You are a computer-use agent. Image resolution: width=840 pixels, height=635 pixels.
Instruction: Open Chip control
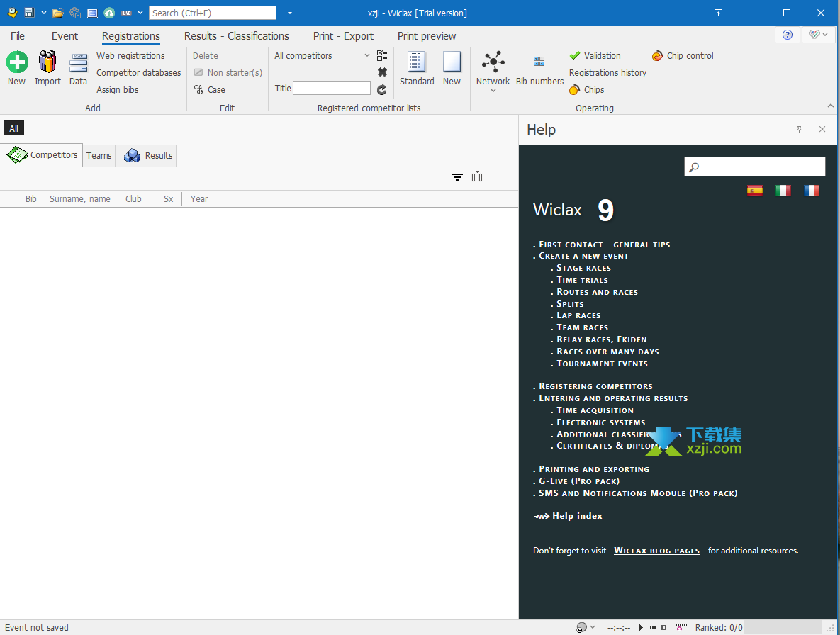[x=683, y=56]
